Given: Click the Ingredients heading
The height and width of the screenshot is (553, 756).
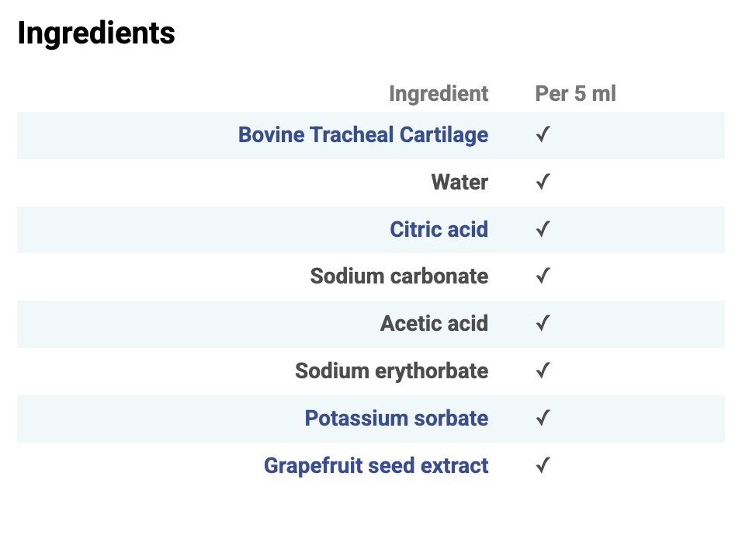Looking at the screenshot, I should [96, 33].
